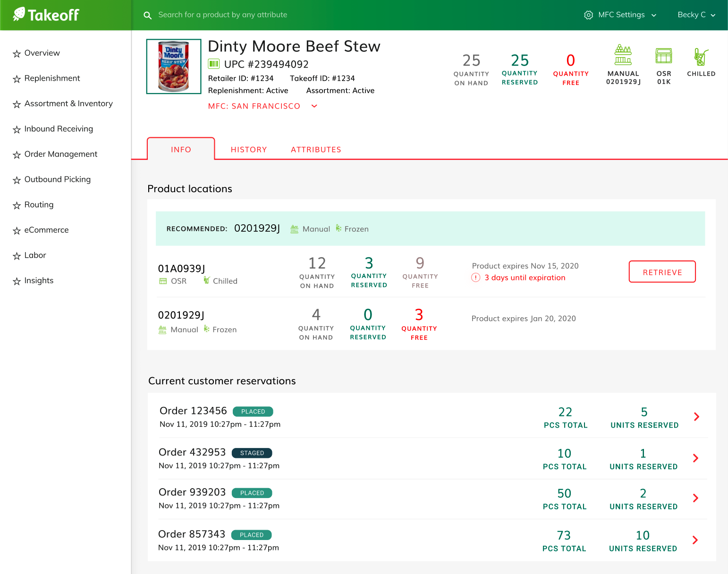Open Replenishment in the sidebar

(52, 78)
